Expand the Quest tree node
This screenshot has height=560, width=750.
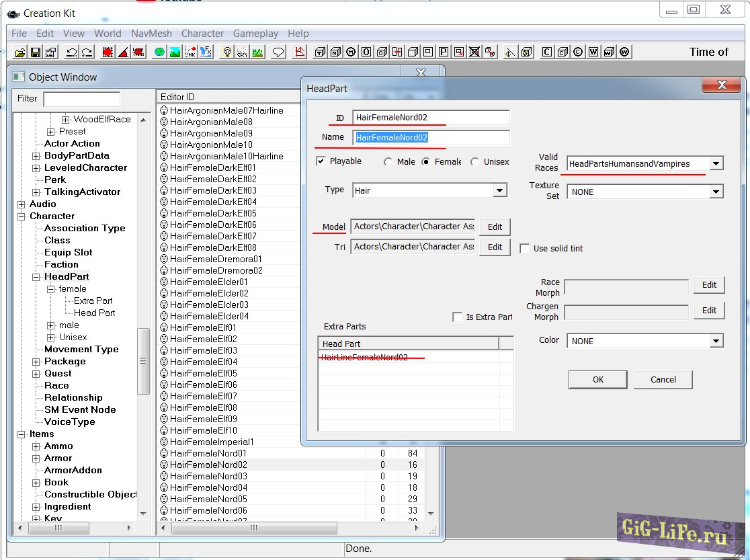coord(36,374)
